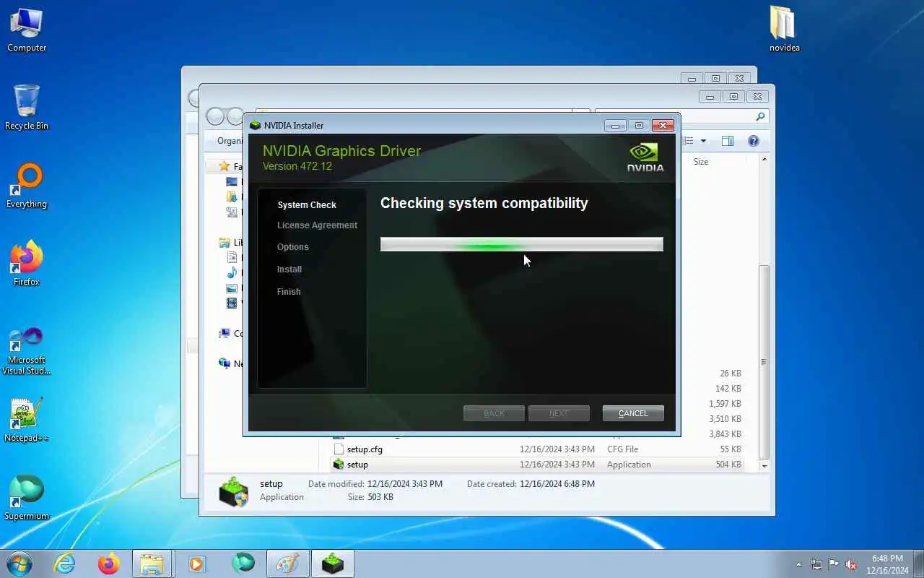The height and width of the screenshot is (578, 924).
Task: Click the System Check step in sidebar
Action: click(307, 205)
